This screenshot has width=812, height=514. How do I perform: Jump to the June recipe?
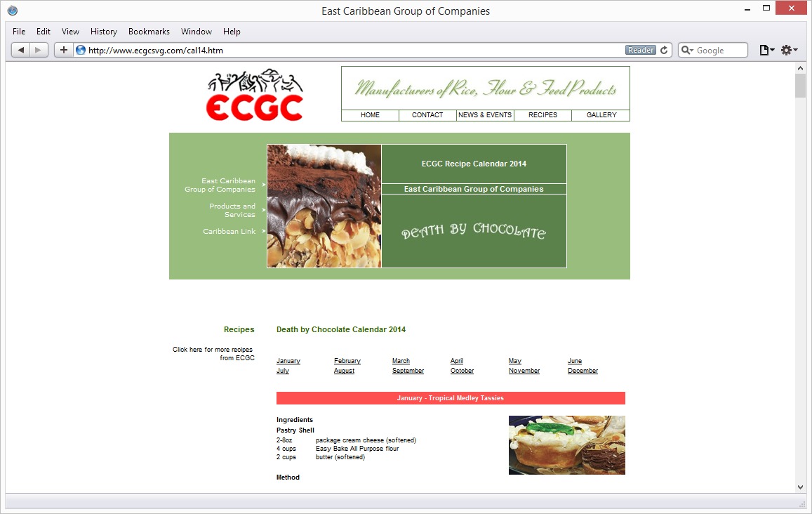pos(575,361)
